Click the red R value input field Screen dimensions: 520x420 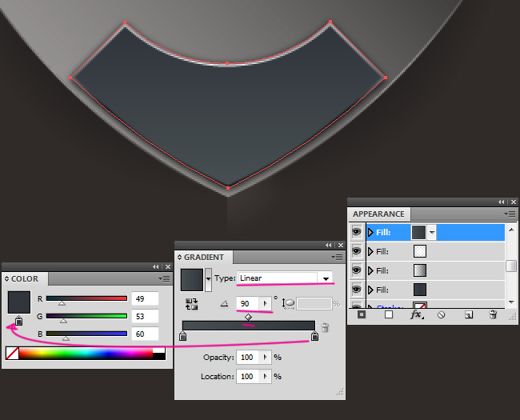pyautogui.click(x=145, y=298)
